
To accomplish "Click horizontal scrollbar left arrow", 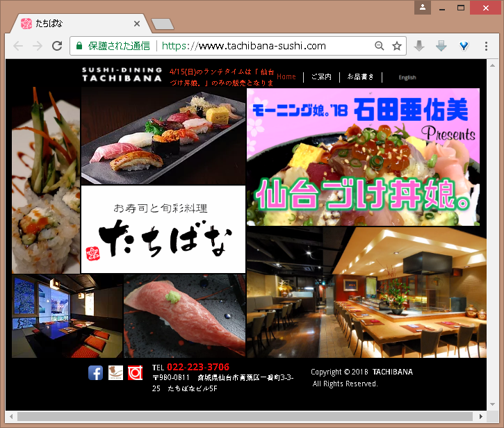I will click(x=11, y=416).
